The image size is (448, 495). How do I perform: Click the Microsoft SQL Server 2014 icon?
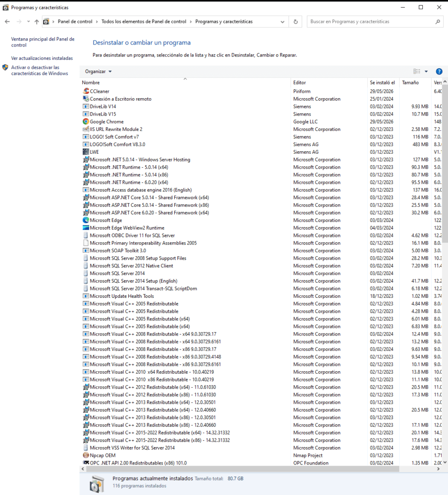click(86, 274)
